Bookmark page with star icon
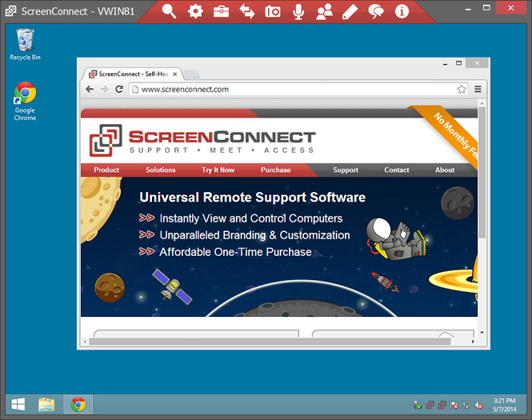 (462, 90)
